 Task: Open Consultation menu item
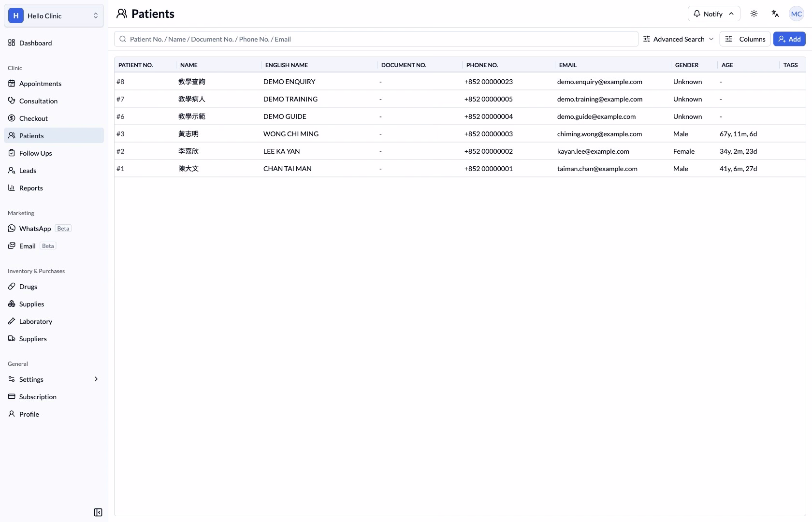tap(54, 101)
